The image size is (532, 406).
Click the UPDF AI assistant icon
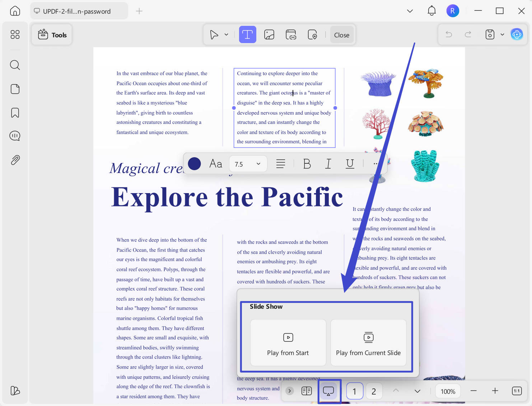[x=517, y=34]
